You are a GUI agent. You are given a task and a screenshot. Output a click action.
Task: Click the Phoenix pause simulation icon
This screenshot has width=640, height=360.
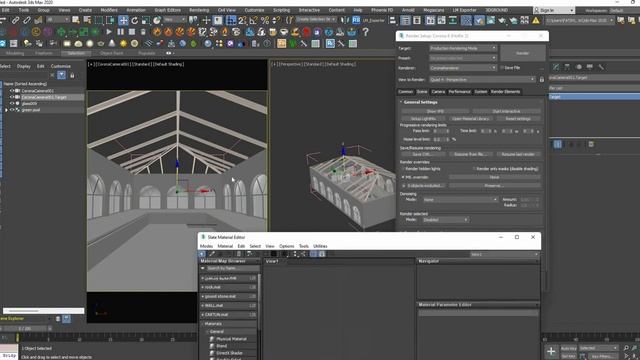click(120, 31)
